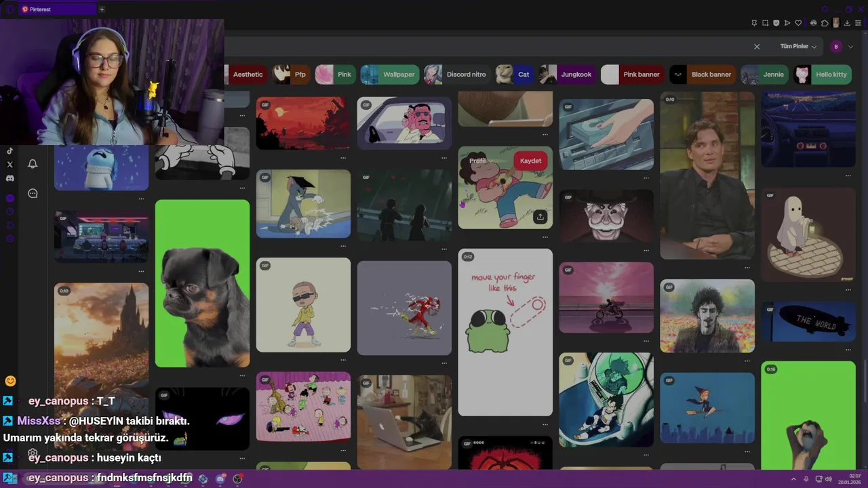Select the Pink banner filter chip
This screenshot has width=868, height=488.
pyautogui.click(x=633, y=75)
